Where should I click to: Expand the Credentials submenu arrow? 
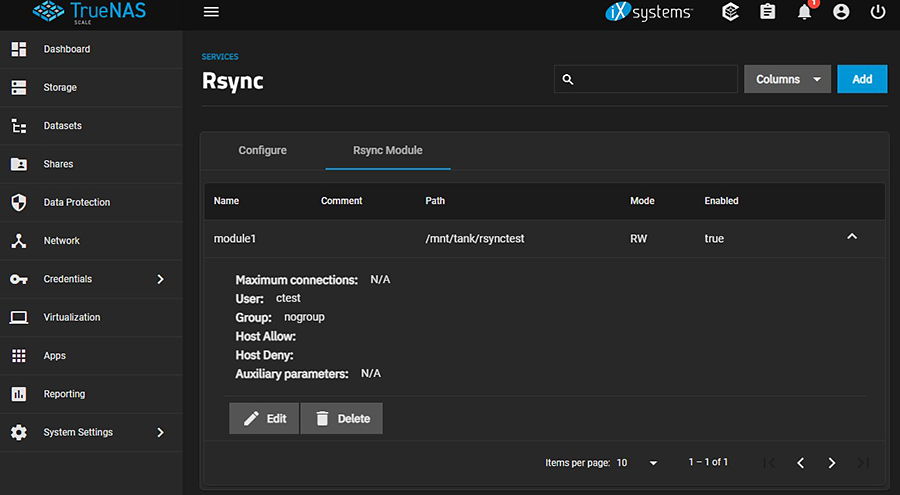(161, 279)
